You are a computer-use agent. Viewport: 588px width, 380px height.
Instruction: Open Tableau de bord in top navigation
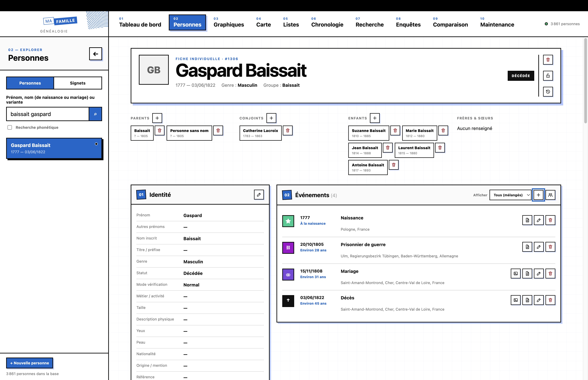(x=140, y=22)
